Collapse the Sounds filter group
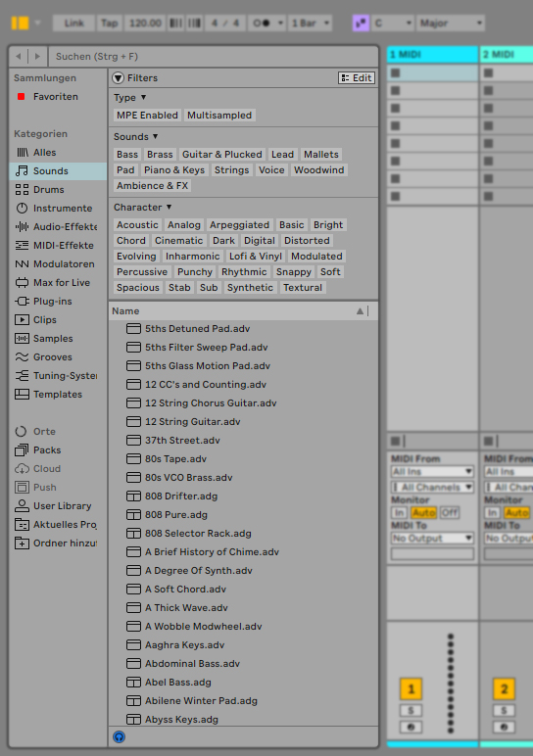533x756 pixels. [x=156, y=136]
